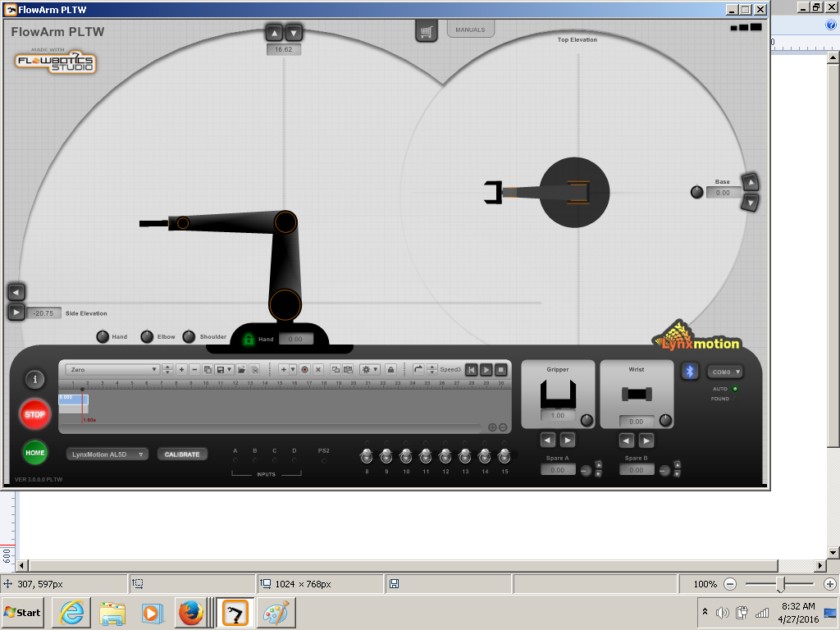
Task: Rewind the sequence to the start
Action: tap(472, 370)
